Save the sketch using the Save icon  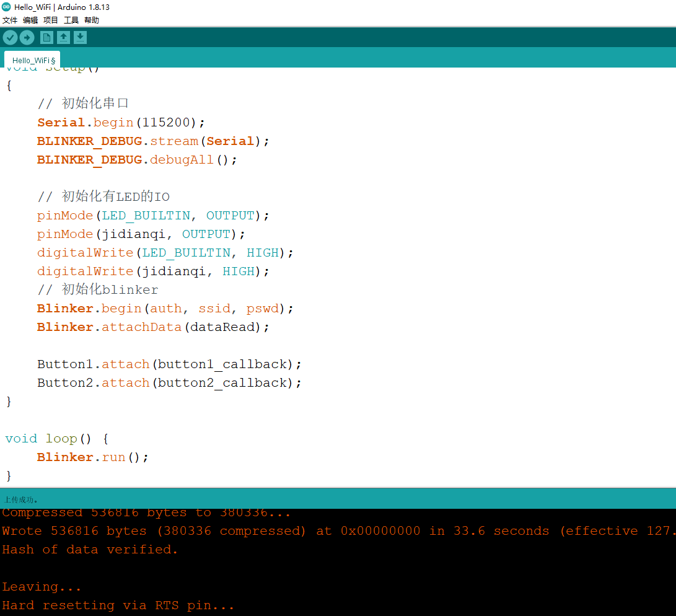(80, 37)
